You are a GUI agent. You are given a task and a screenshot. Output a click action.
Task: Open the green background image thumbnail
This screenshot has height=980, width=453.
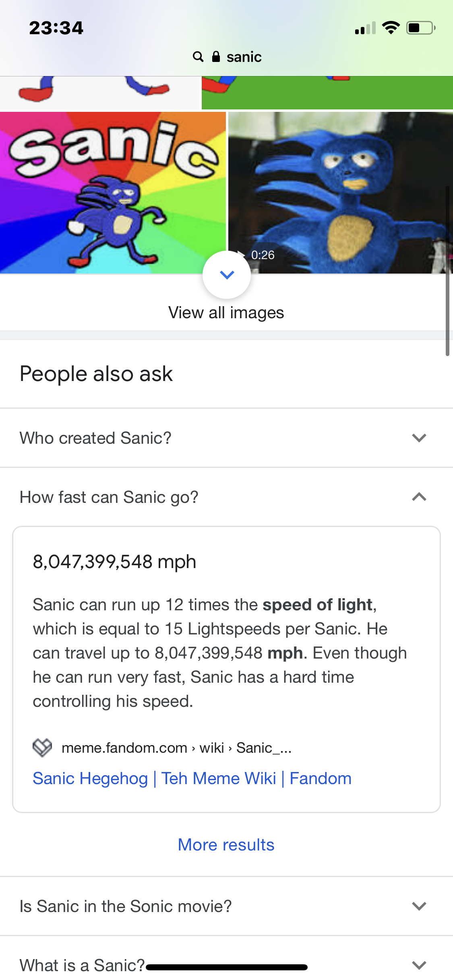(327, 92)
